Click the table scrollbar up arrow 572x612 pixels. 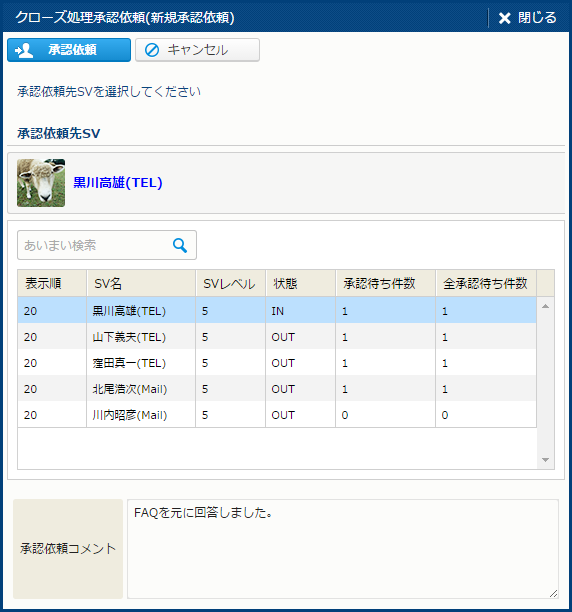pos(545,306)
